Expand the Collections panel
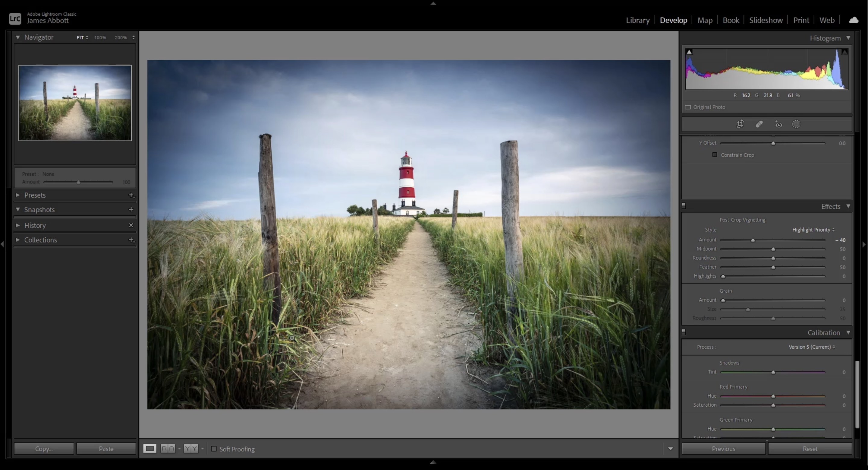The image size is (868, 470). [x=41, y=240]
